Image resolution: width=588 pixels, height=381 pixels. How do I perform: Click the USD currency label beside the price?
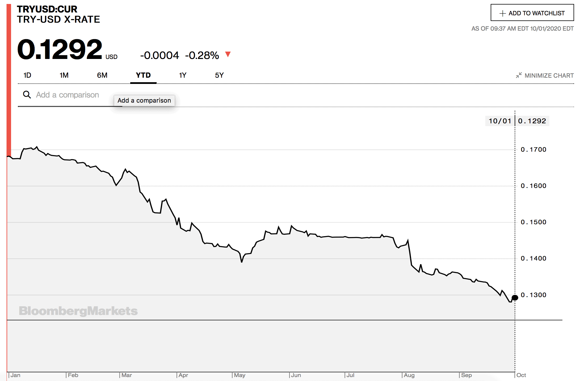112,57
